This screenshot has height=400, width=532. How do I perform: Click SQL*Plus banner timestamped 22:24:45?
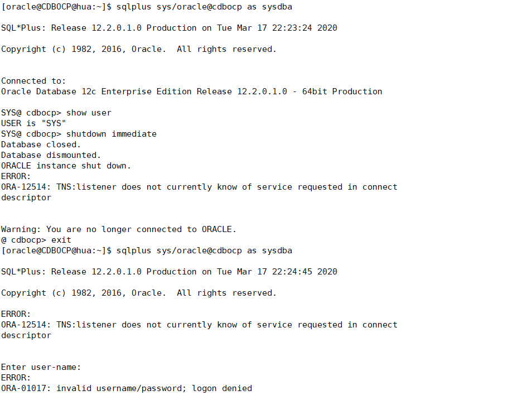[169, 272]
